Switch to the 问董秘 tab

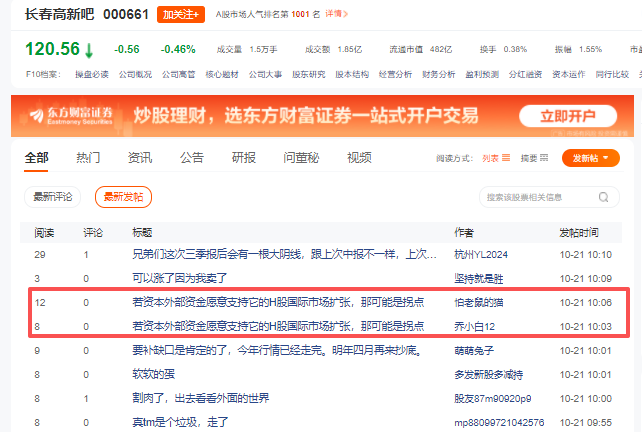tap(301, 158)
